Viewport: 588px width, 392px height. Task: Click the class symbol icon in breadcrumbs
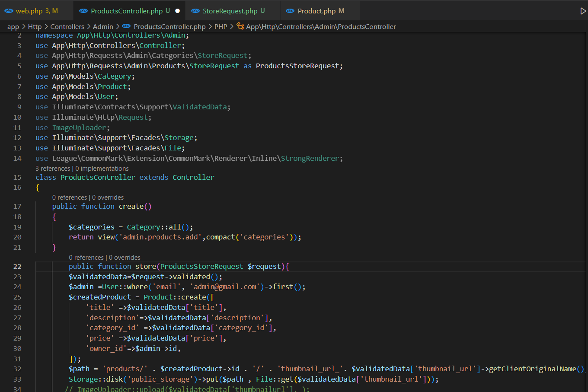pyautogui.click(x=240, y=26)
